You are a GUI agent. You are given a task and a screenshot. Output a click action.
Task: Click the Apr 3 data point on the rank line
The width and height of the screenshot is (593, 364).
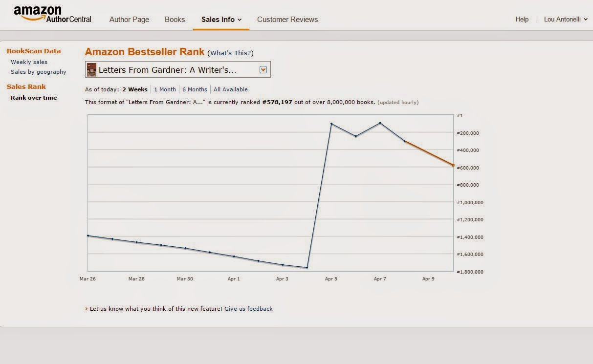(283, 265)
